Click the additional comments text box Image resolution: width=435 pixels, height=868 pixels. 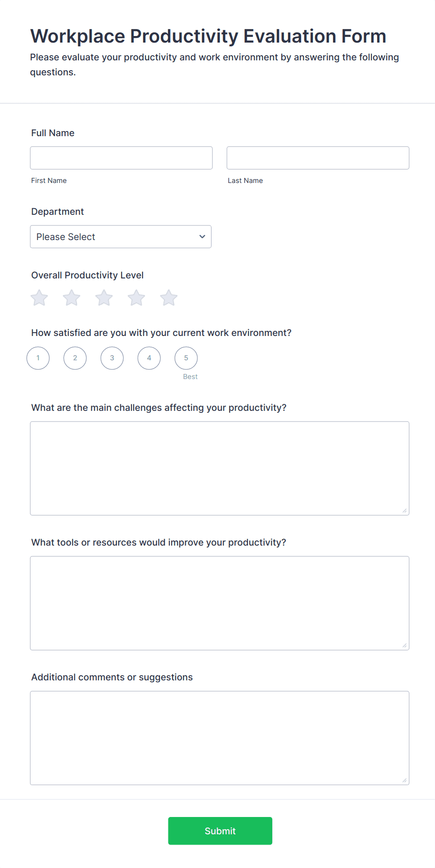[x=219, y=737]
